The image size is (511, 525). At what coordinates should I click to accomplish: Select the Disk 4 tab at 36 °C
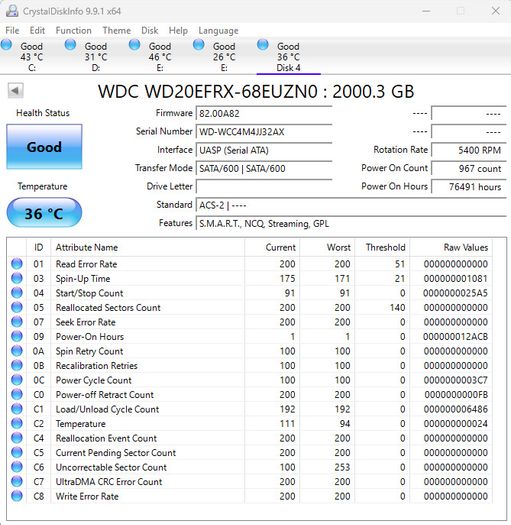tap(288, 56)
